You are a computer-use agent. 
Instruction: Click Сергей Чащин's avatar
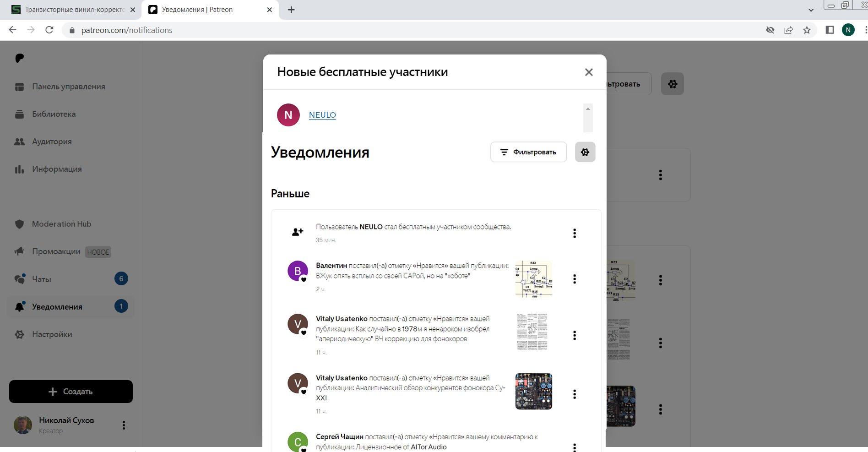(298, 442)
